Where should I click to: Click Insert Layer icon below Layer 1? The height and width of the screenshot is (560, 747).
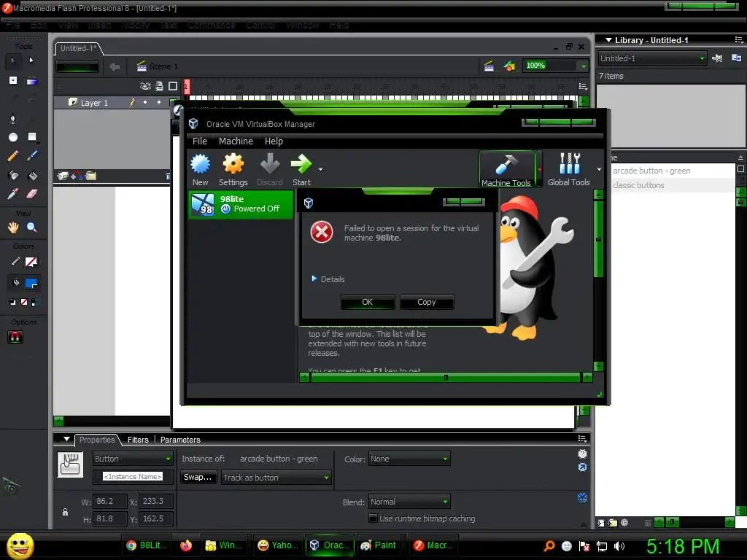pos(63,176)
